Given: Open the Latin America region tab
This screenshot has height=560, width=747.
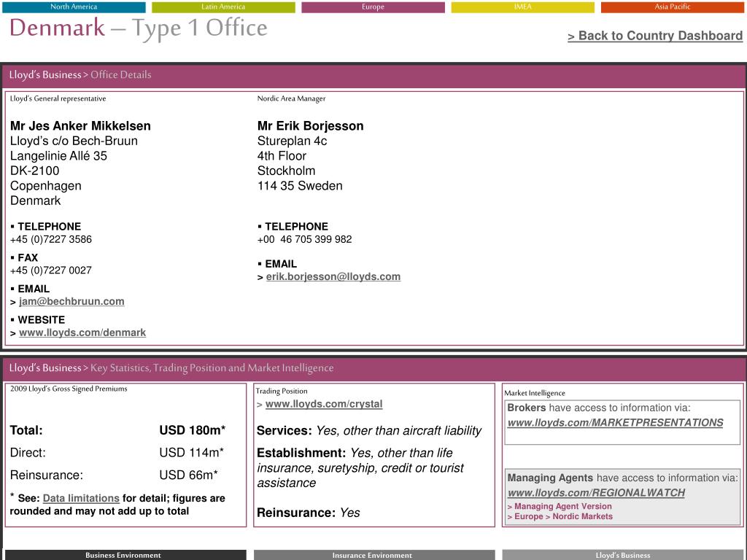Looking at the screenshot, I should pyautogui.click(x=223, y=7).
